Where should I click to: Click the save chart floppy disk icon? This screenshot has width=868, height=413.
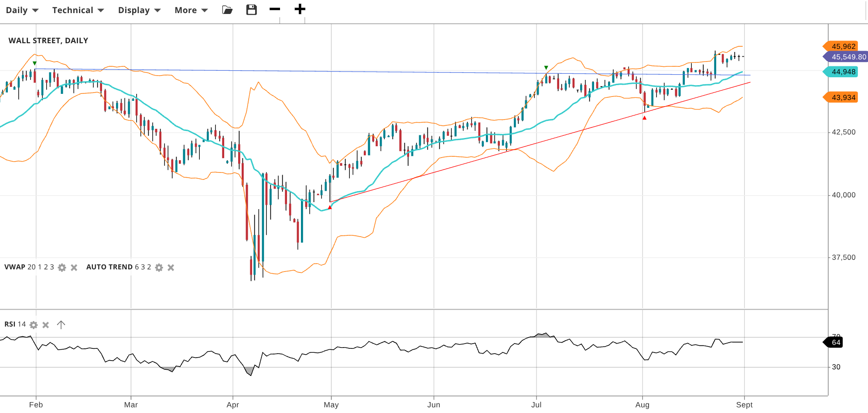[251, 10]
